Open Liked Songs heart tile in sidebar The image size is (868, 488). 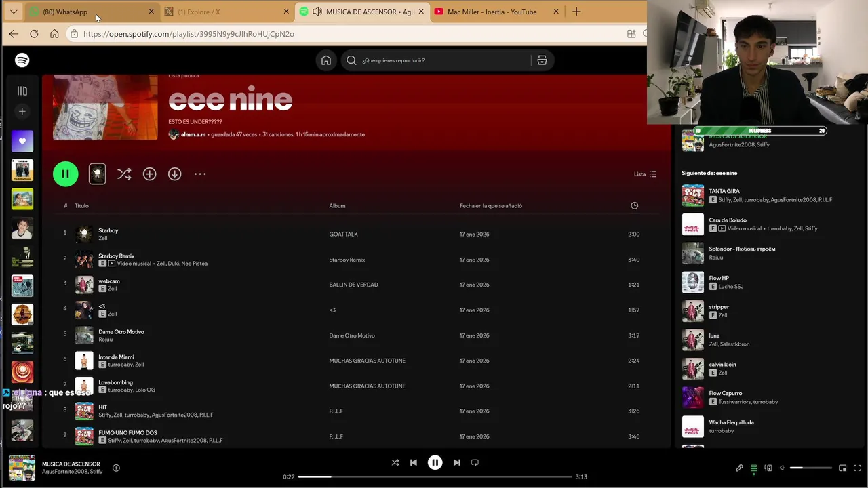(22, 141)
